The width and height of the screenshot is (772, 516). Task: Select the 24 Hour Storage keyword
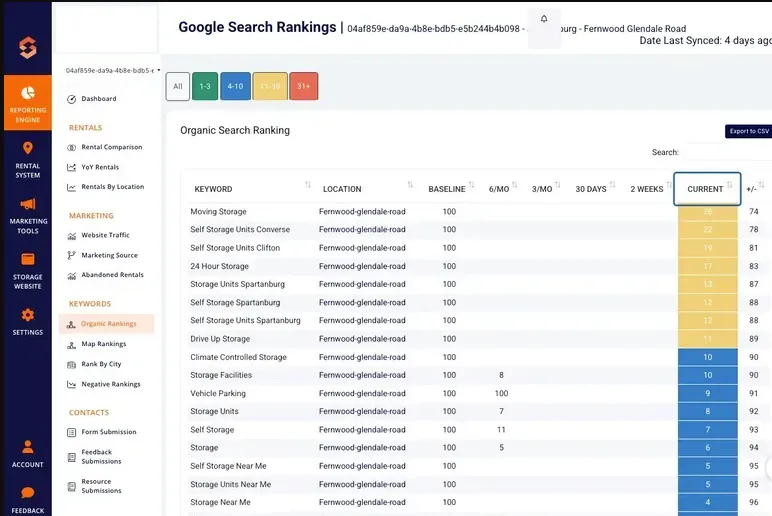[220, 266]
